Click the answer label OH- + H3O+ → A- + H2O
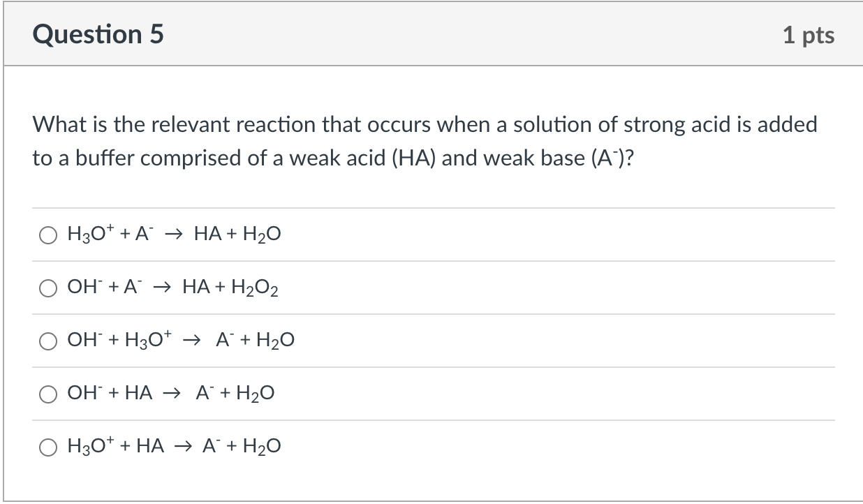 pos(180,340)
